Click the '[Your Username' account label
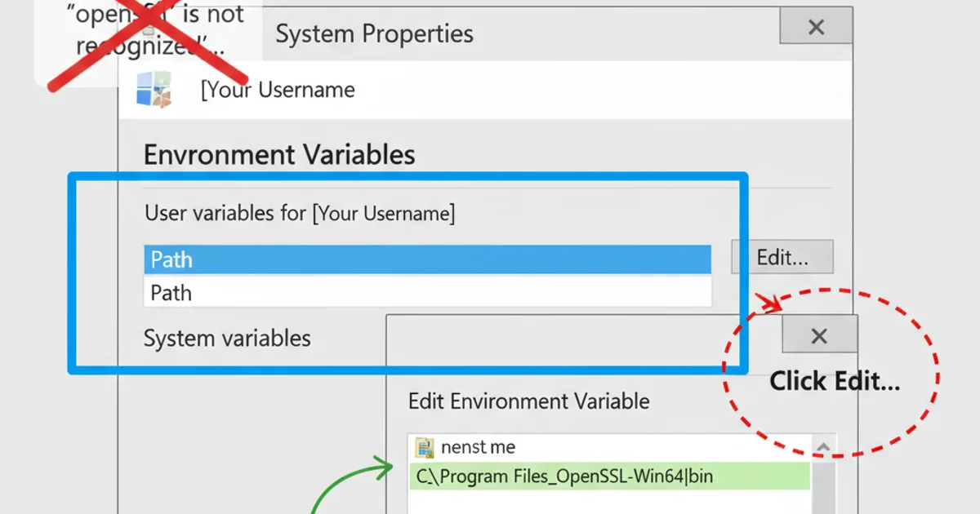 coord(278,90)
